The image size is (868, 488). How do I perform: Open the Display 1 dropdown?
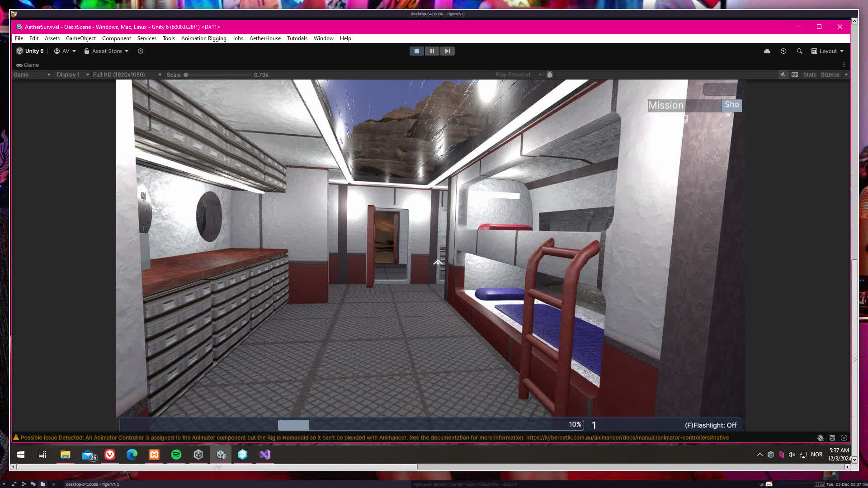72,75
